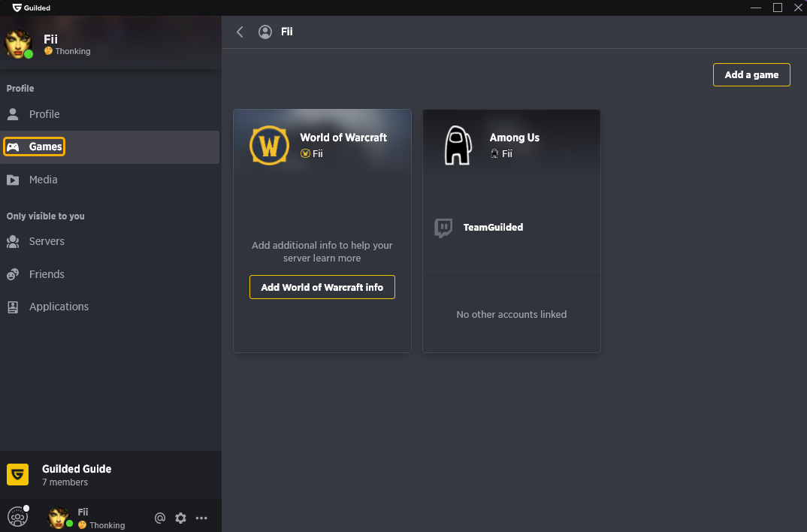807x532 pixels.
Task: Click the Thonking status under top Fii name
Action: 68,51
